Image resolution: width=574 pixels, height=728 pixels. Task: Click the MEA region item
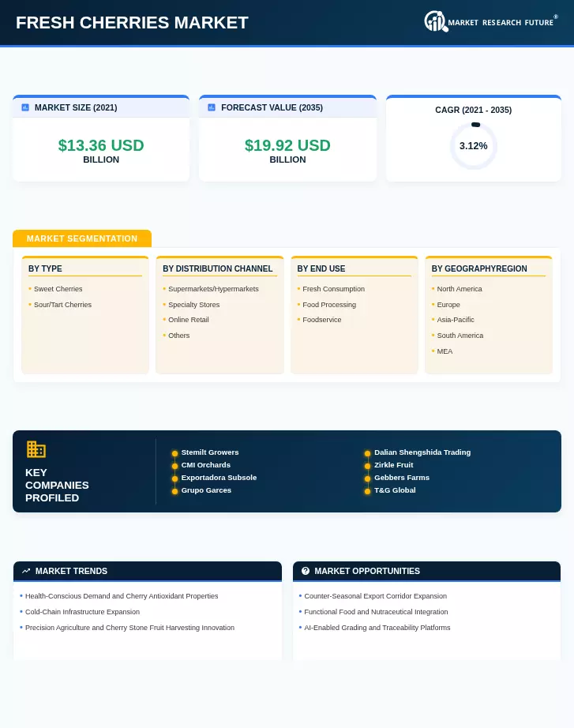coord(445,351)
